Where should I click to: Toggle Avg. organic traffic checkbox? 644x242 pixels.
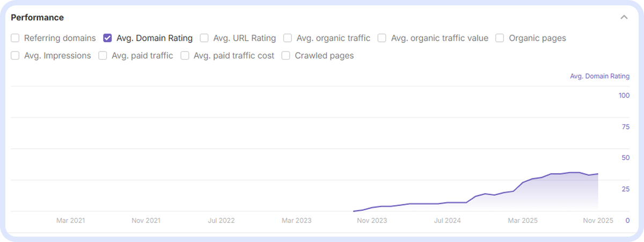click(288, 38)
